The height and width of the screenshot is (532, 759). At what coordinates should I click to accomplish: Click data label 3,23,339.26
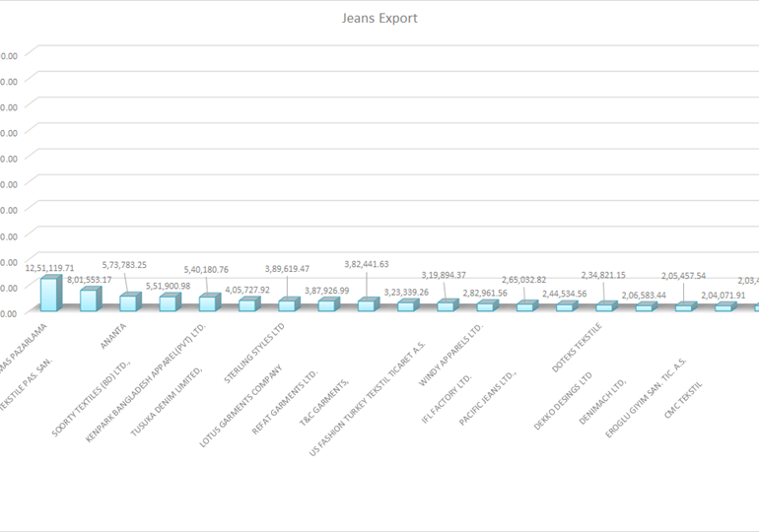pos(406,293)
